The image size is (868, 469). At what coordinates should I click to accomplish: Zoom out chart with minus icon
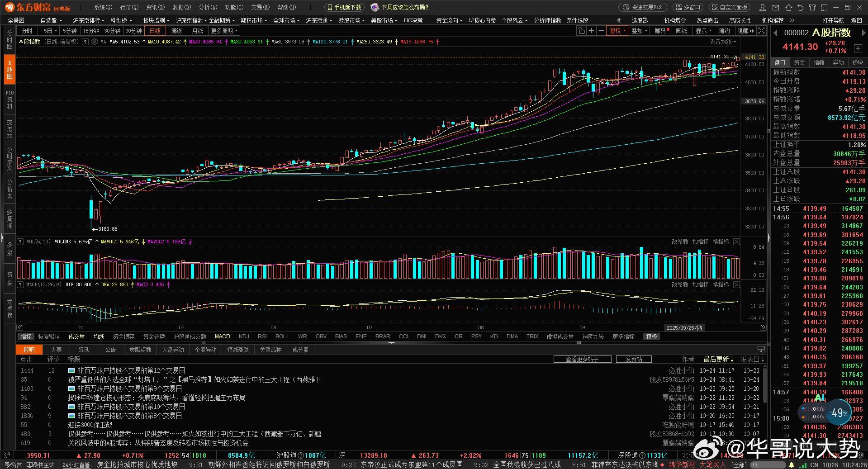(x=601, y=31)
